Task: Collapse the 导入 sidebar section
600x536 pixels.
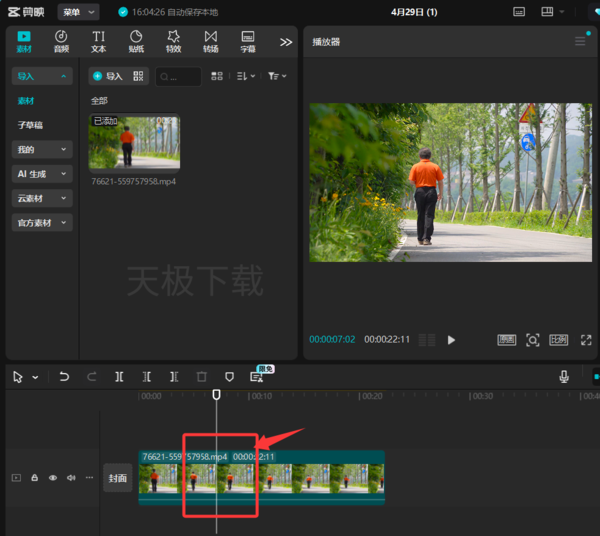Action: click(x=42, y=76)
